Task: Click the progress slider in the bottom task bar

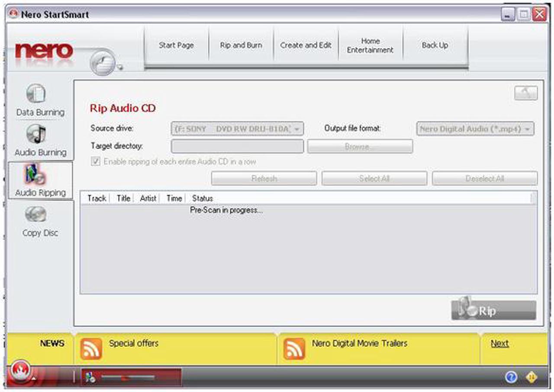Action: (128, 378)
